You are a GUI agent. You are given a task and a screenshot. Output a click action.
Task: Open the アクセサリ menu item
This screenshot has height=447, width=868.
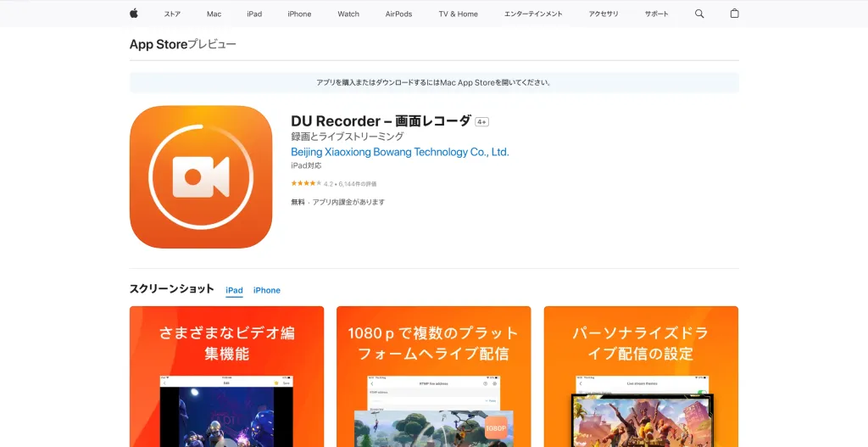pyautogui.click(x=604, y=14)
